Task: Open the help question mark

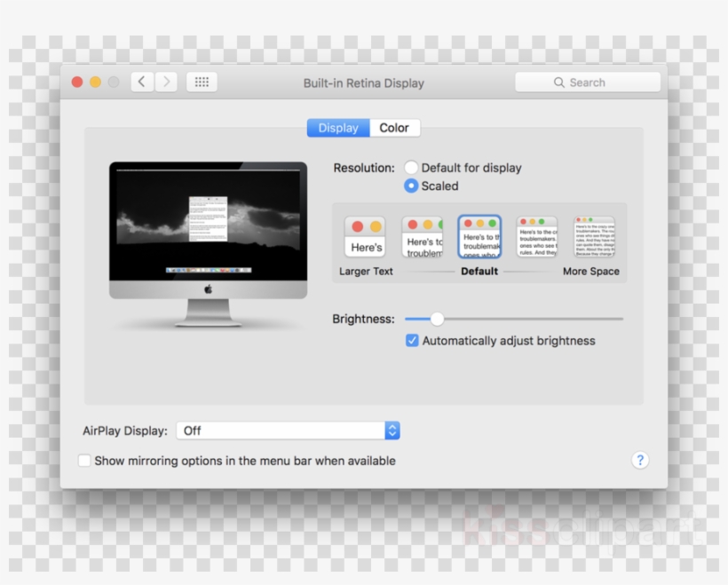Action: click(x=640, y=460)
